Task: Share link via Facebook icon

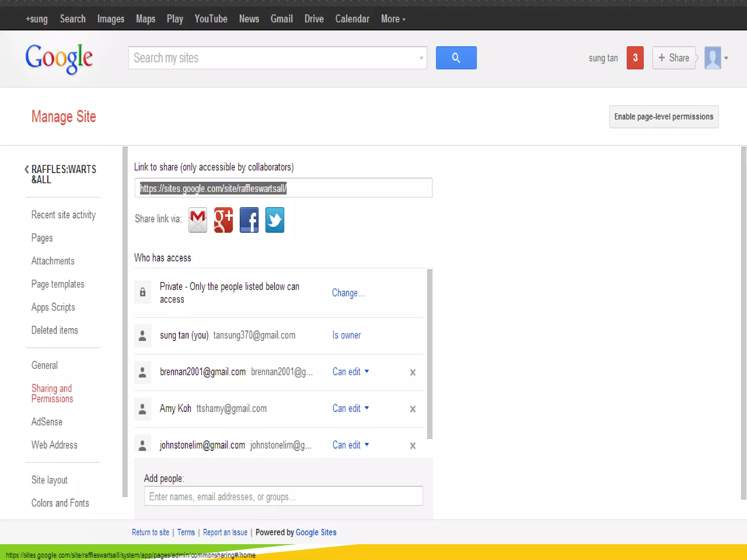Action: pyautogui.click(x=249, y=220)
